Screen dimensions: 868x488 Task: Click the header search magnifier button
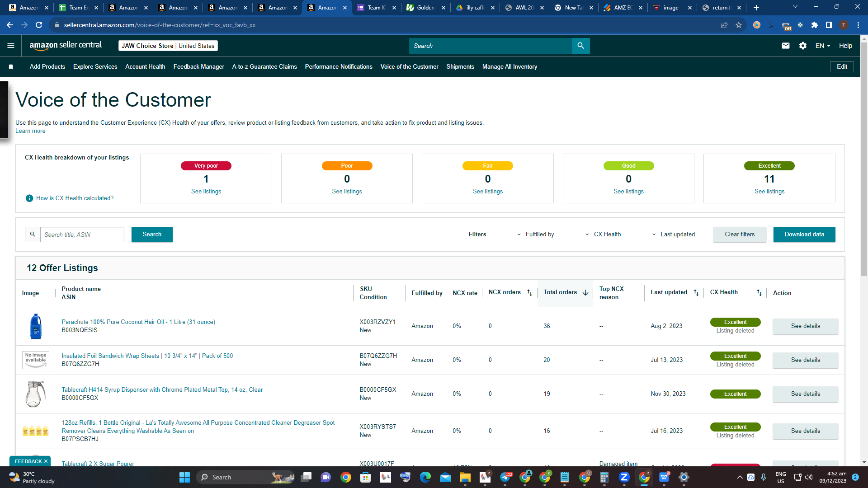pos(581,46)
